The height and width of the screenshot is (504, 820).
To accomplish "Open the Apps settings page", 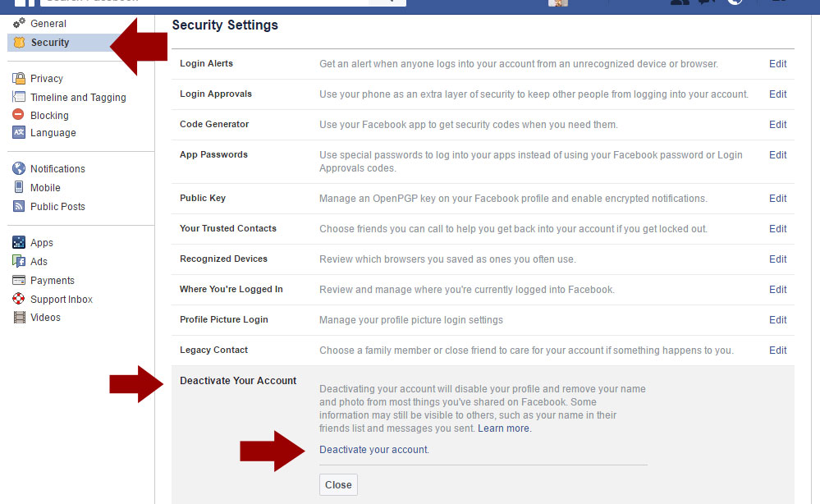I will click(41, 243).
